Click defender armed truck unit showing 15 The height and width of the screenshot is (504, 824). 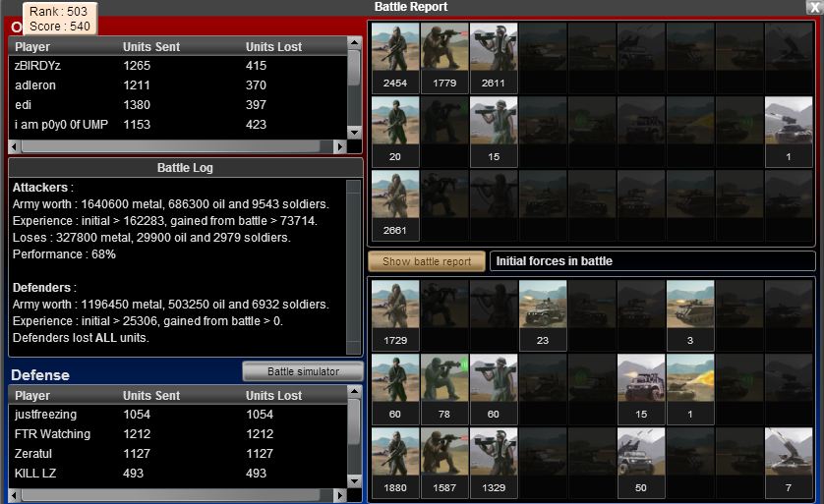tap(641, 389)
